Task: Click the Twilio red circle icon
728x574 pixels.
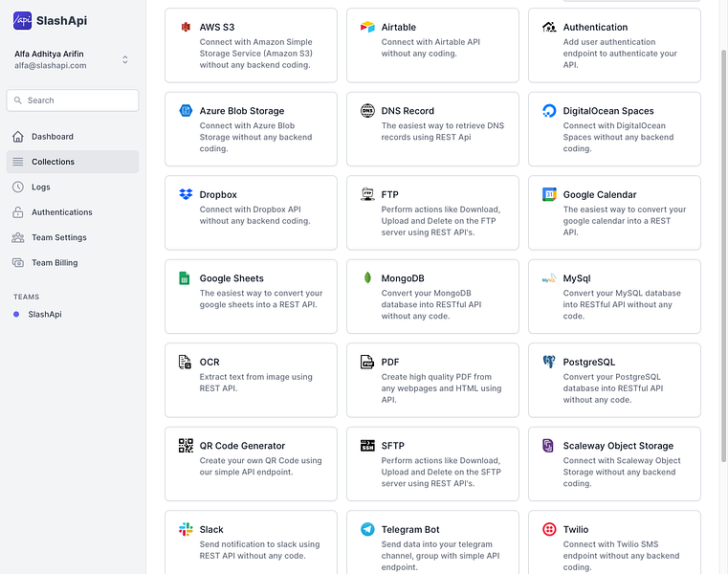Action: [x=549, y=529]
